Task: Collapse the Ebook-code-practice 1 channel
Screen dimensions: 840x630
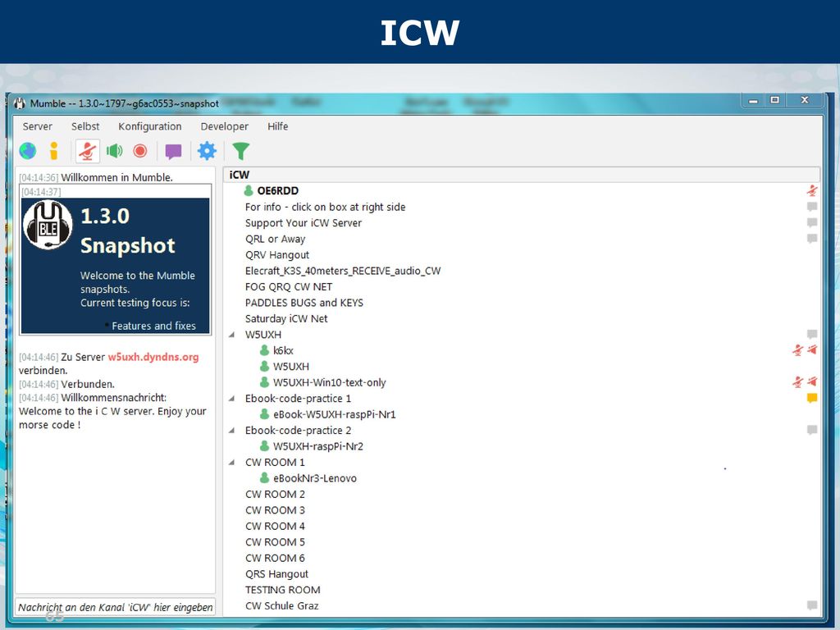Action: pos(232,399)
